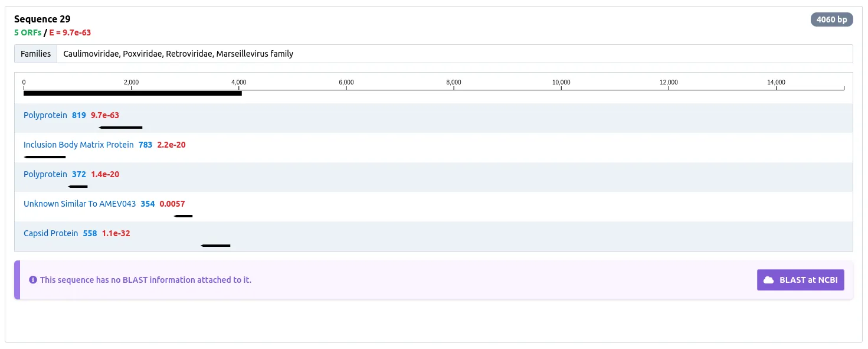
Task: Click the E-value 1.1e-32 for Capsid Protein
Action: [116, 233]
